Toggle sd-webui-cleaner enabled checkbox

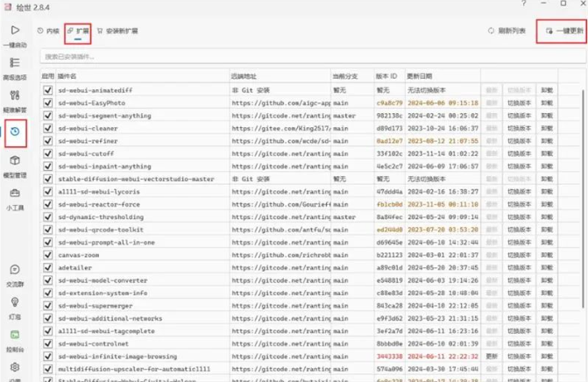point(47,128)
